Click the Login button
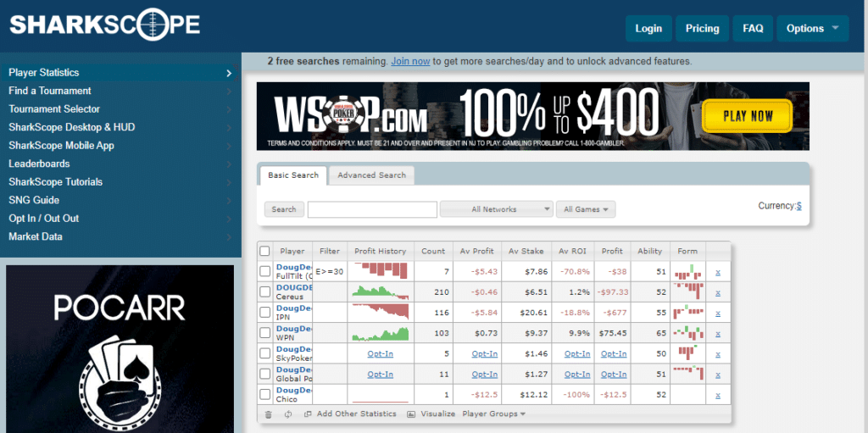868x433 pixels. (x=648, y=28)
